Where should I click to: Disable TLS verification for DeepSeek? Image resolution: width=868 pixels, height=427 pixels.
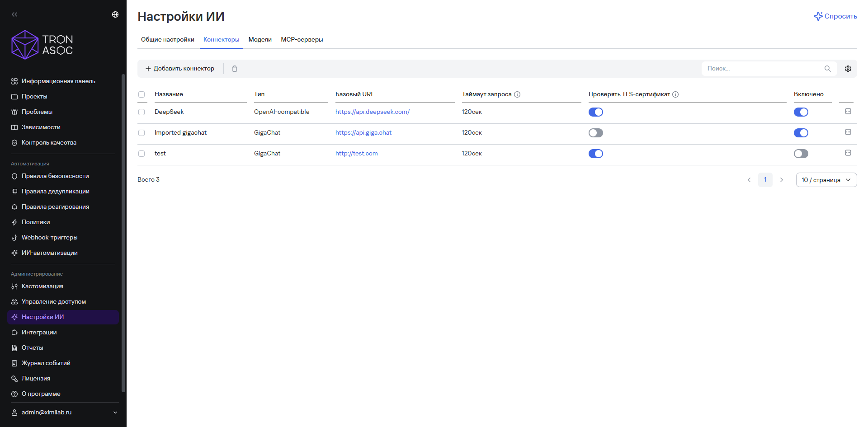(x=596, y=112)
